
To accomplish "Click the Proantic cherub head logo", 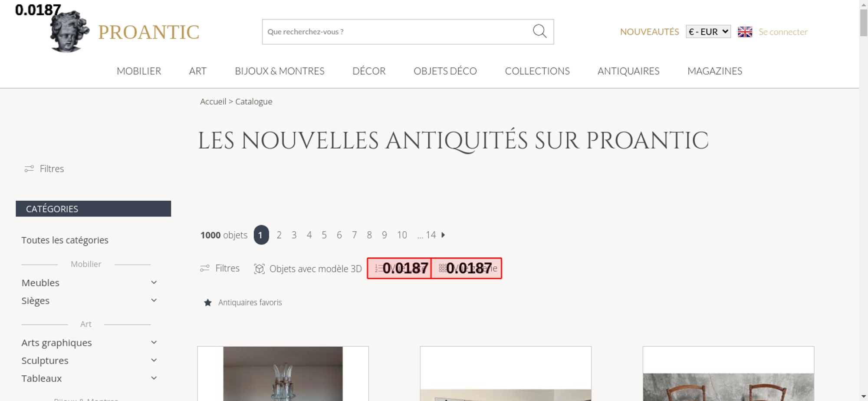I will [x=69, y=31].
